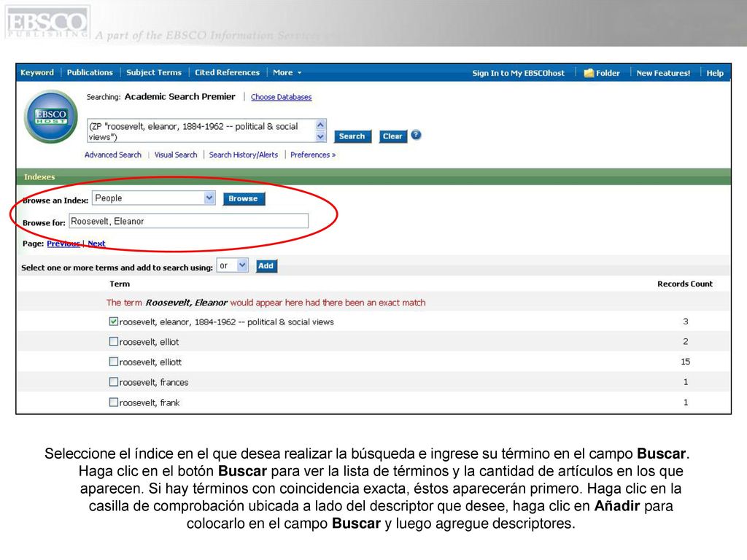Open the blue question mark help icon

(x=416, y=135)
